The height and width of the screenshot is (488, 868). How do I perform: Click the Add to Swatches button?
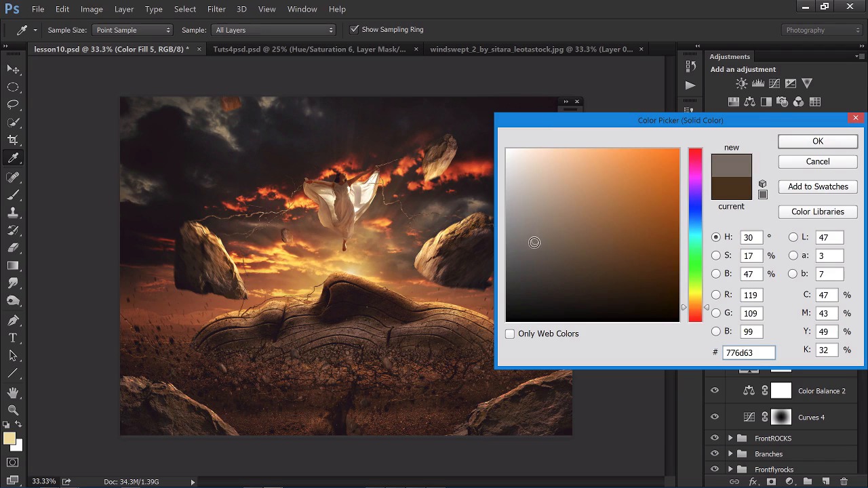(817, 186)
